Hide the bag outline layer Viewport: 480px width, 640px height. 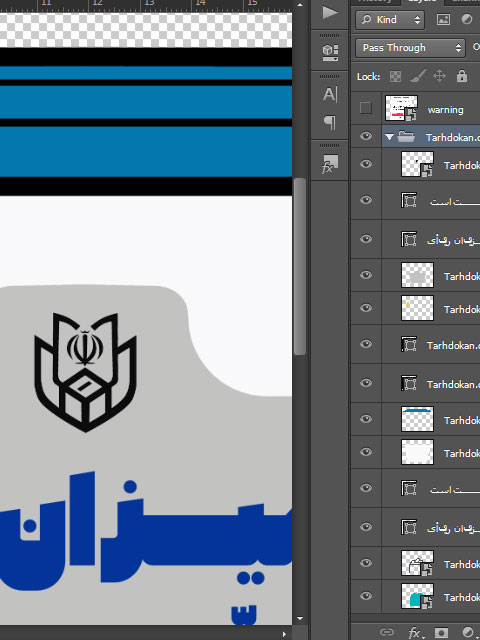click(366, 563)
